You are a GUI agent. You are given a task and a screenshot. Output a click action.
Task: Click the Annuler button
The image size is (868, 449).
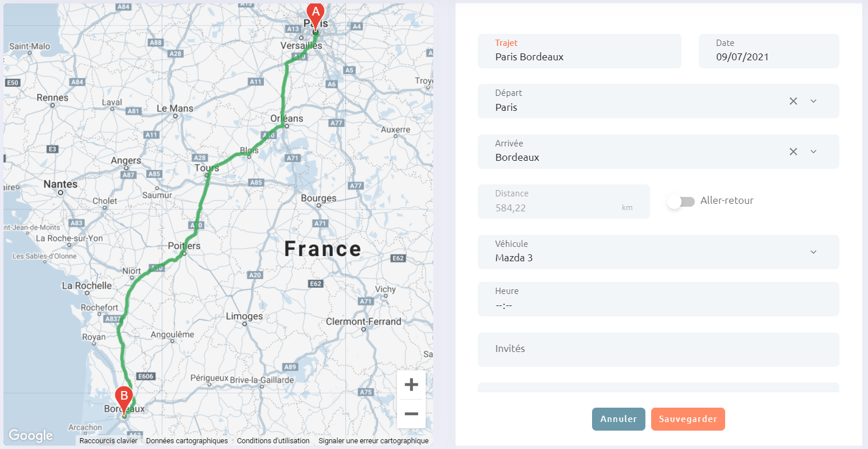coord(618,419)
